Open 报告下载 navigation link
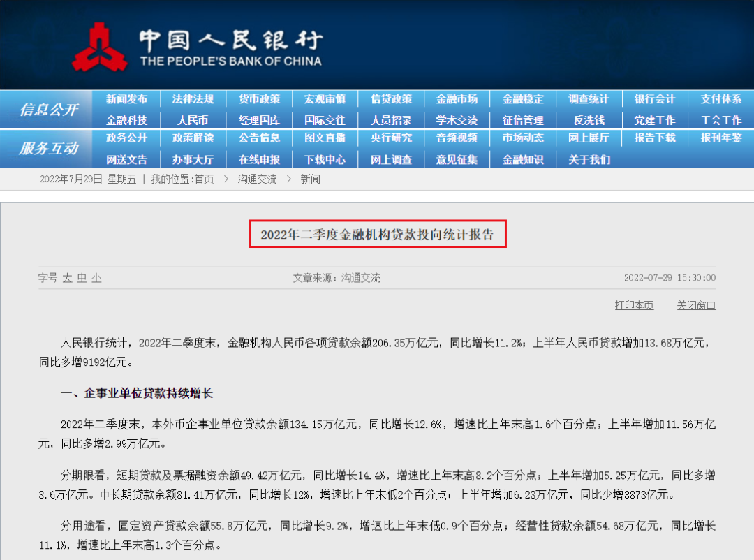The width and height of the screenshot is (754, 560). coord(655,138)
